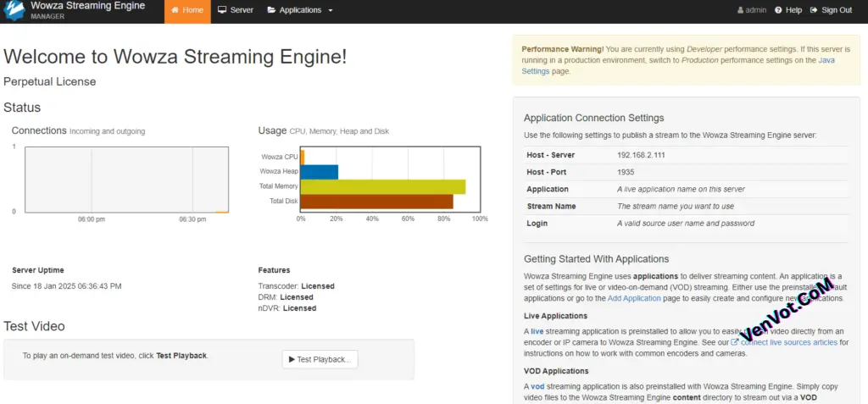868x404 pixels.
Task: Click the Connections chart area
Action: pyautogui.click(x=127, y=180)
